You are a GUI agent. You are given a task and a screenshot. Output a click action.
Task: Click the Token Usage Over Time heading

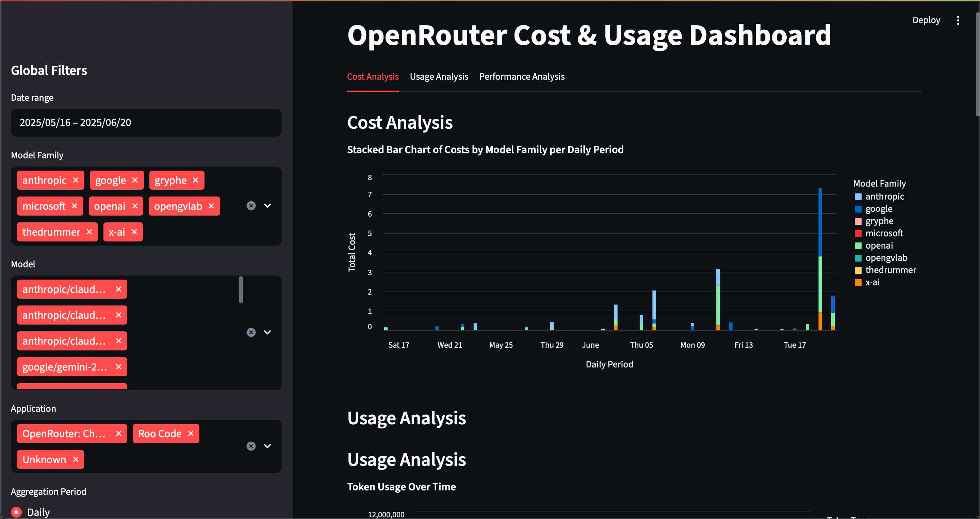tap(402, 487)
